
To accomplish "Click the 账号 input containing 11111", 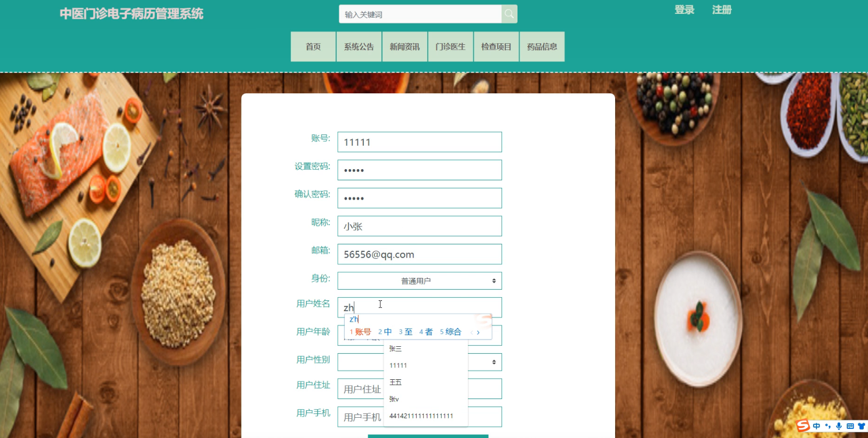I will [420, 142].
